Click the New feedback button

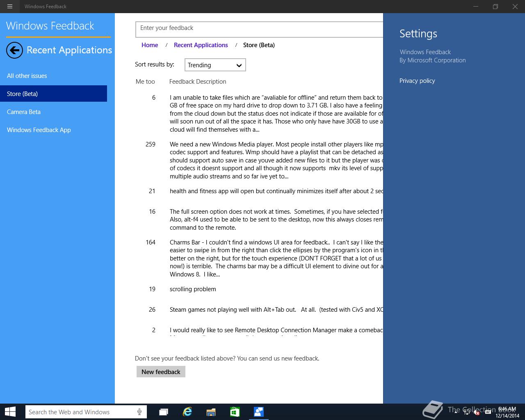pos(161,372)
